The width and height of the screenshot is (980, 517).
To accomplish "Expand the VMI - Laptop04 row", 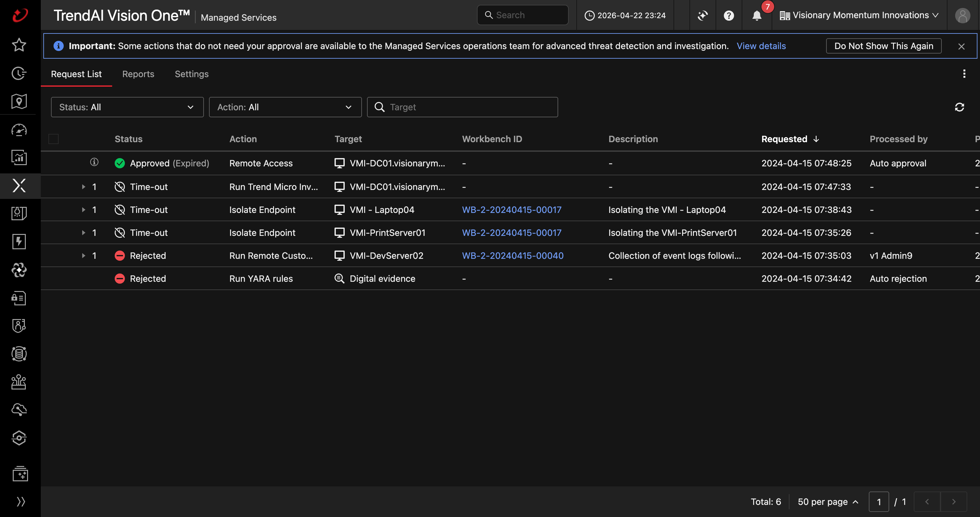I will pos(83,209).
